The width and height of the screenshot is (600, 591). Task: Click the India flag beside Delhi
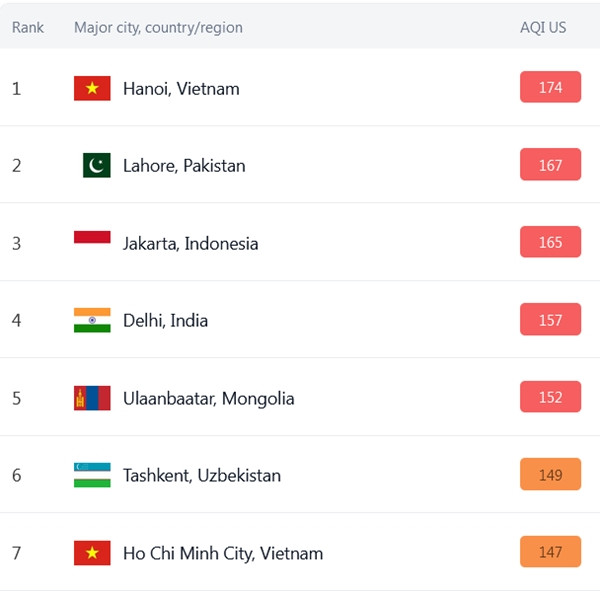click(92, 320)
